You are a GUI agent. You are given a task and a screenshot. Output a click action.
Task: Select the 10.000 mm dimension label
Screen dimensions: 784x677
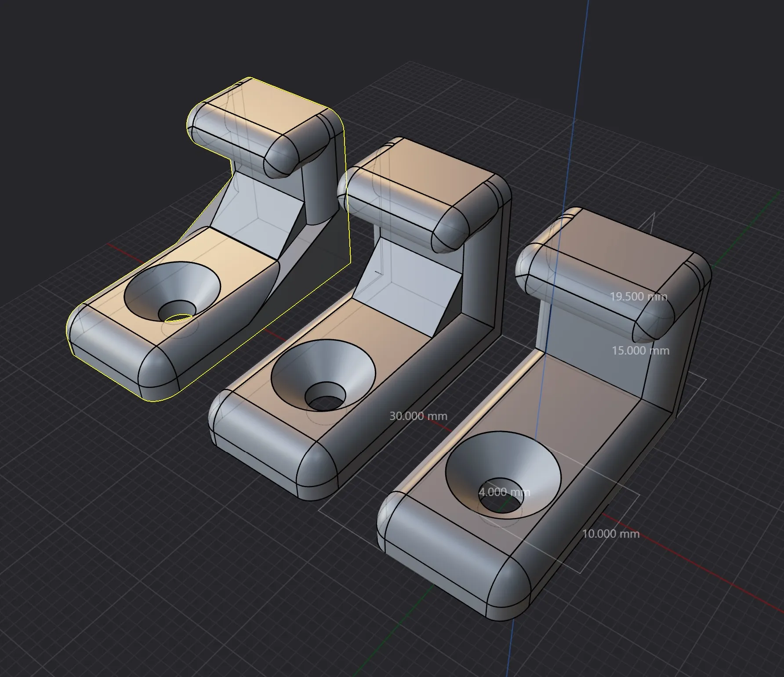[x=610, y=534]
